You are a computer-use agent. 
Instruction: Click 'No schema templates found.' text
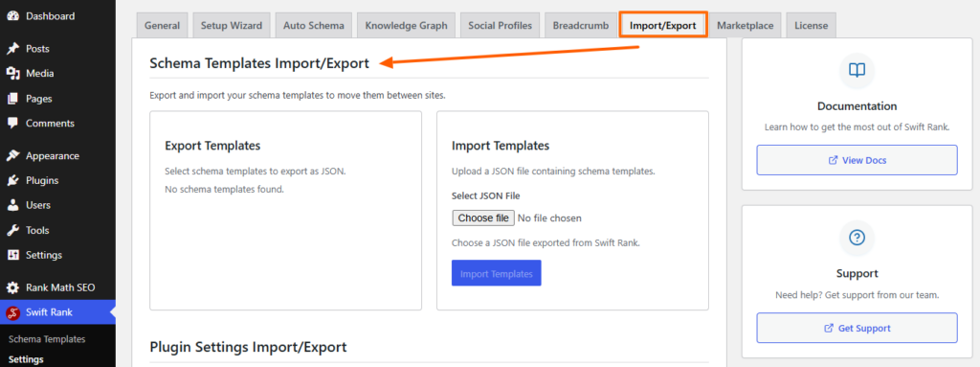224,189
